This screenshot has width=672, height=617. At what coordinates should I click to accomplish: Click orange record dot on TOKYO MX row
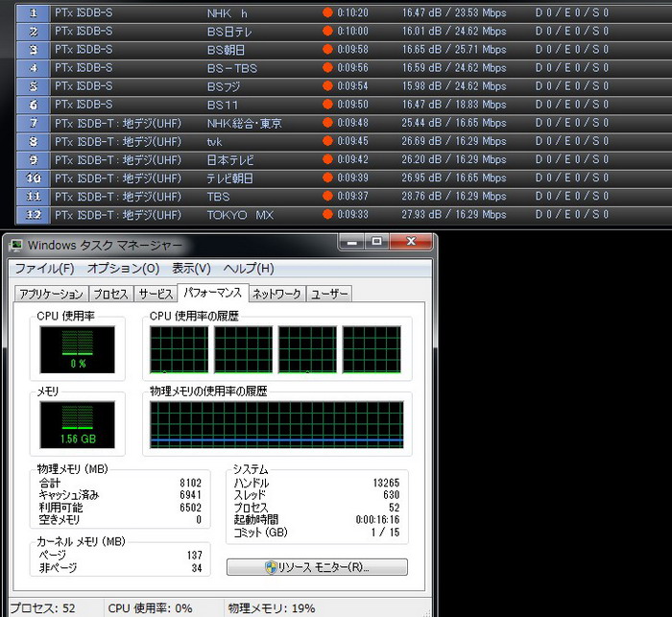(x=327, y=214)
